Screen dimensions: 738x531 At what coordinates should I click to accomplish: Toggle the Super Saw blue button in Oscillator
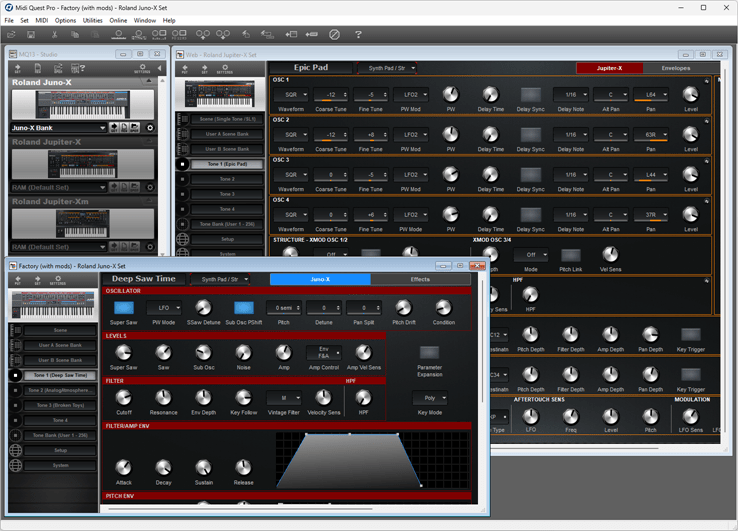[124, 308]
